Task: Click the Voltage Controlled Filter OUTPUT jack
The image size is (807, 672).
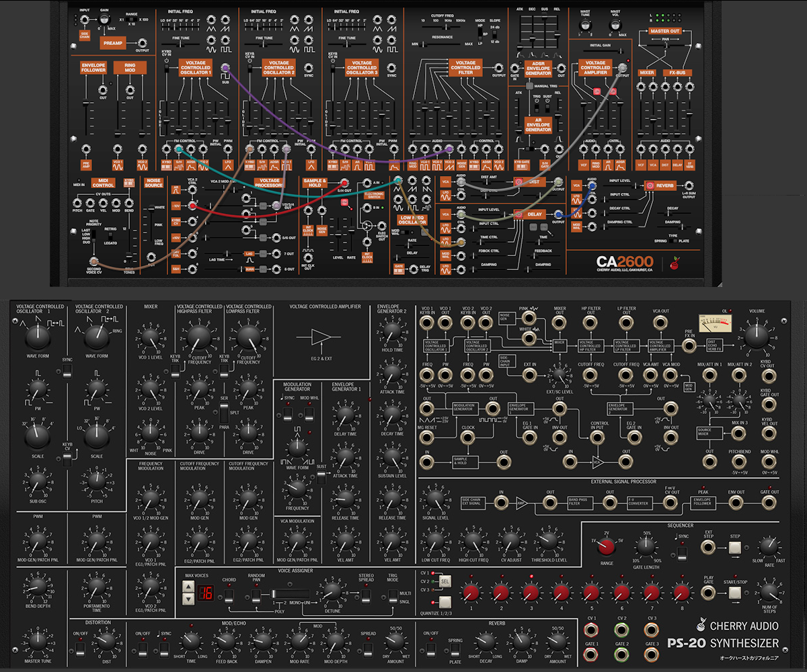Action: click(498, 67)
